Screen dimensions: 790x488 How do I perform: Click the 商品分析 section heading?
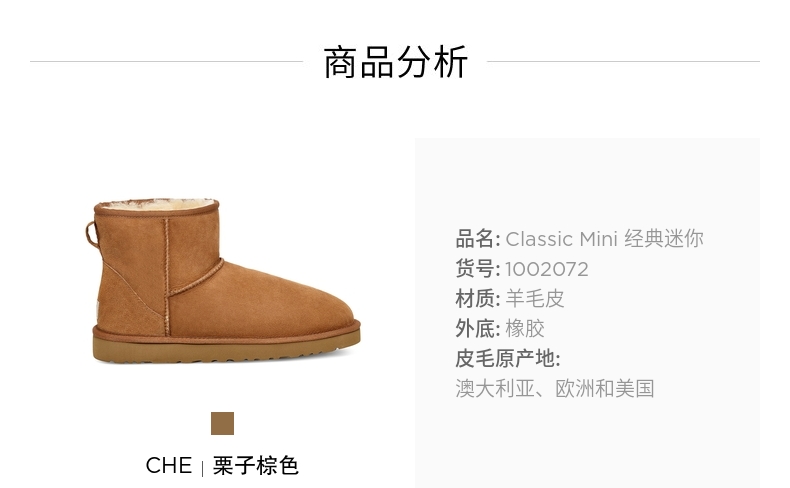pos(396,62)
